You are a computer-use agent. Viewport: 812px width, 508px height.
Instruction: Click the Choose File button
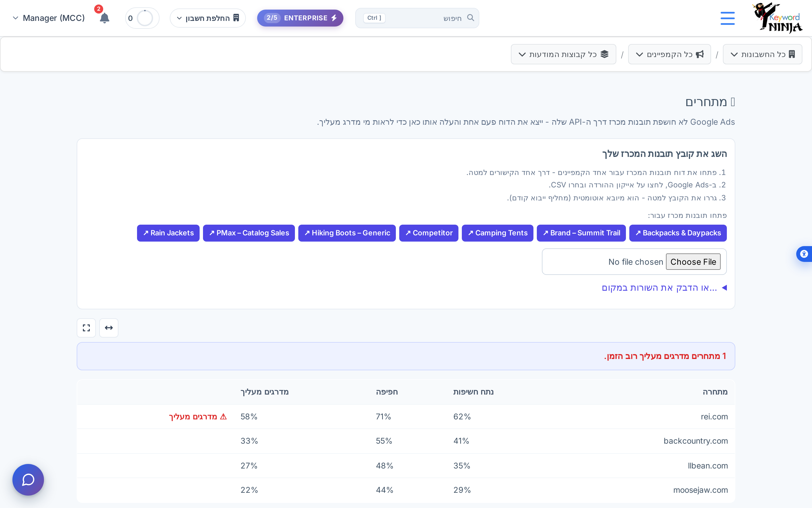693,262
